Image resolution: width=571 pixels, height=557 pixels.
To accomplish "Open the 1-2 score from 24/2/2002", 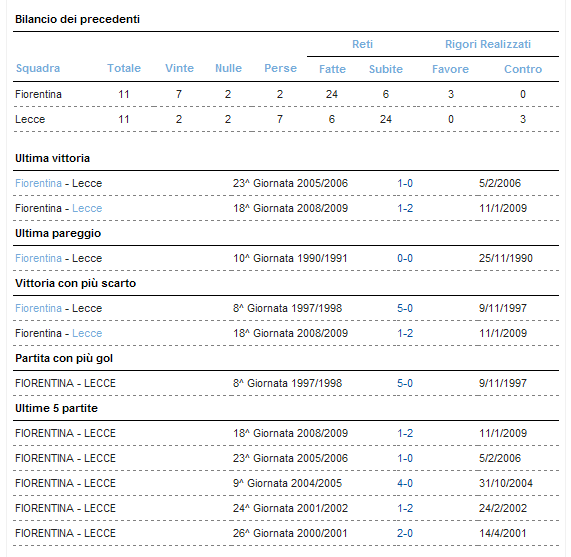I will click(x=405, y=508).
